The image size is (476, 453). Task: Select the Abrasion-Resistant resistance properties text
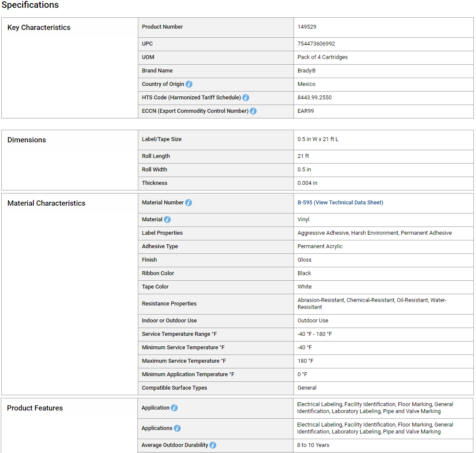click(372, 304)
